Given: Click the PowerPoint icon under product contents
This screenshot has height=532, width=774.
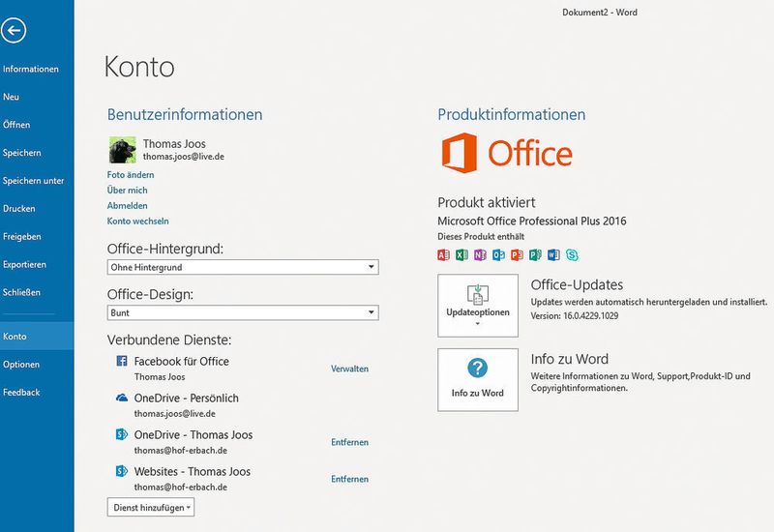Looking at the screenshot, I should pos(517,254).
